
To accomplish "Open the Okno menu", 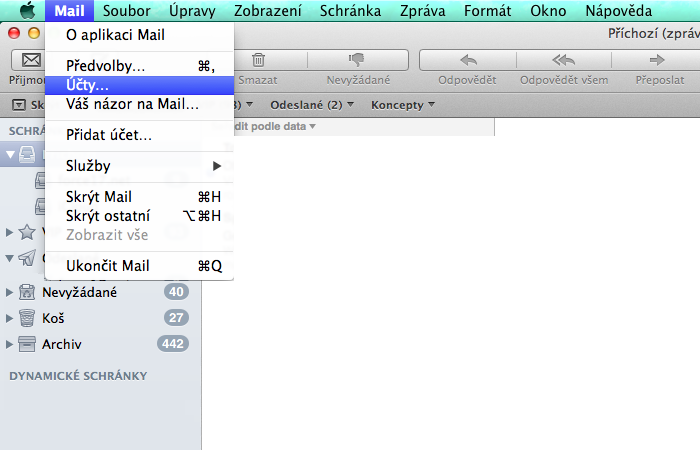I will click(x=548, y=11).
